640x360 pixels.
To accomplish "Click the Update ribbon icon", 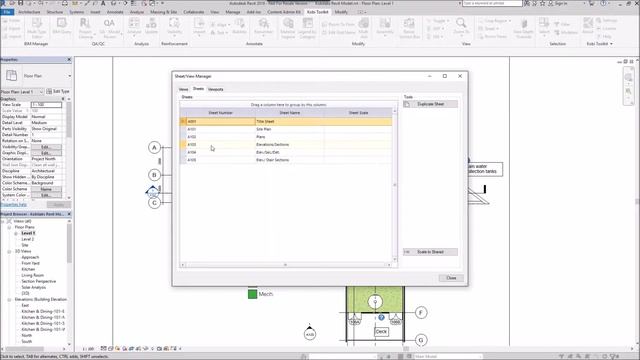I will pyautogui.click(x=151, y=27).
